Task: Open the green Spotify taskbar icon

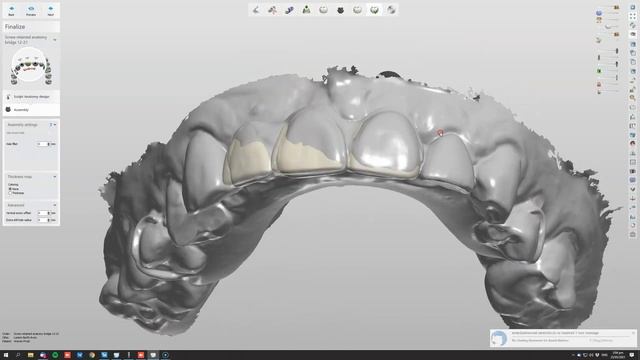Action: click(x=55, y=355)
